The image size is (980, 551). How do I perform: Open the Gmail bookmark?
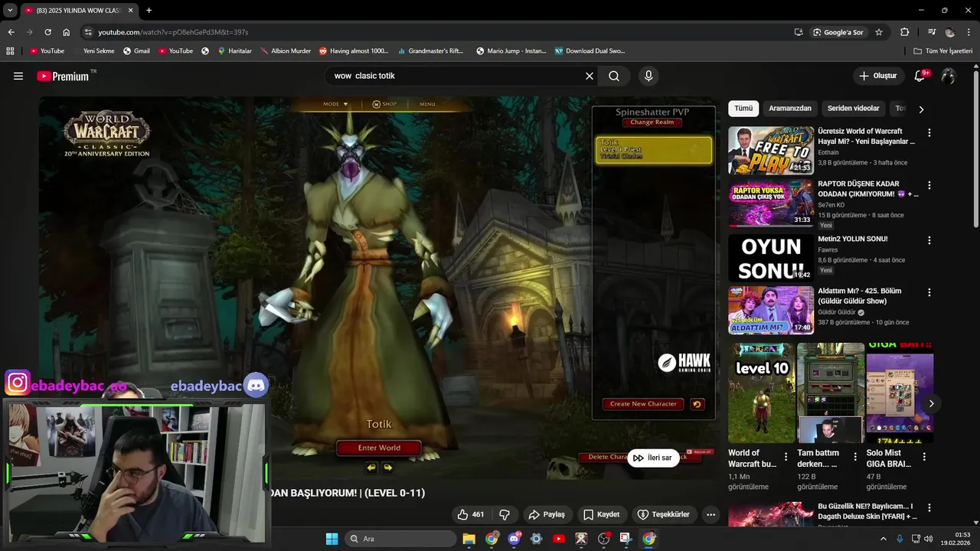coord(136,51)
